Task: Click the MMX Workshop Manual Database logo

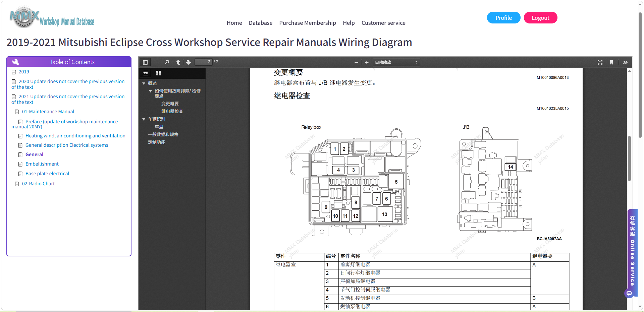Action: coord(52,17)
